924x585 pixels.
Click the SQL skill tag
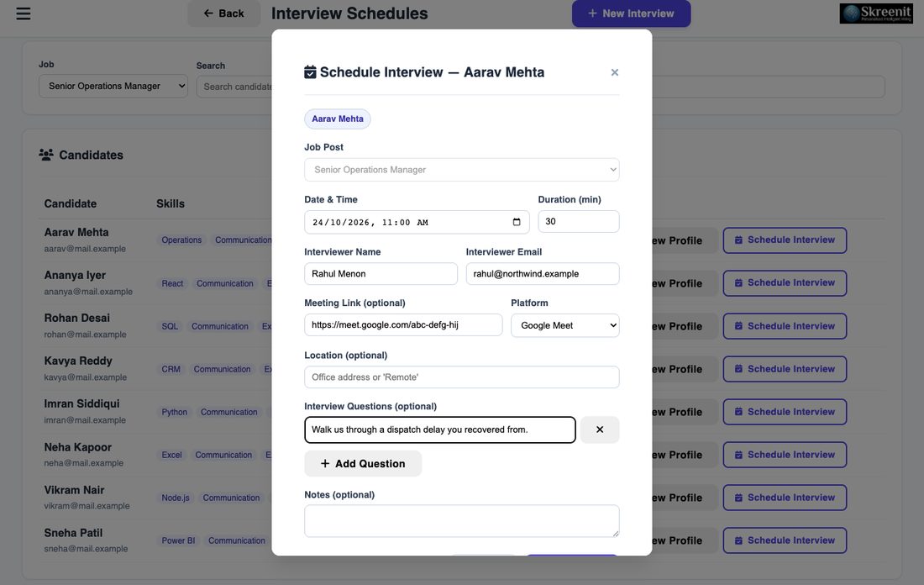[x=170, y=326]
